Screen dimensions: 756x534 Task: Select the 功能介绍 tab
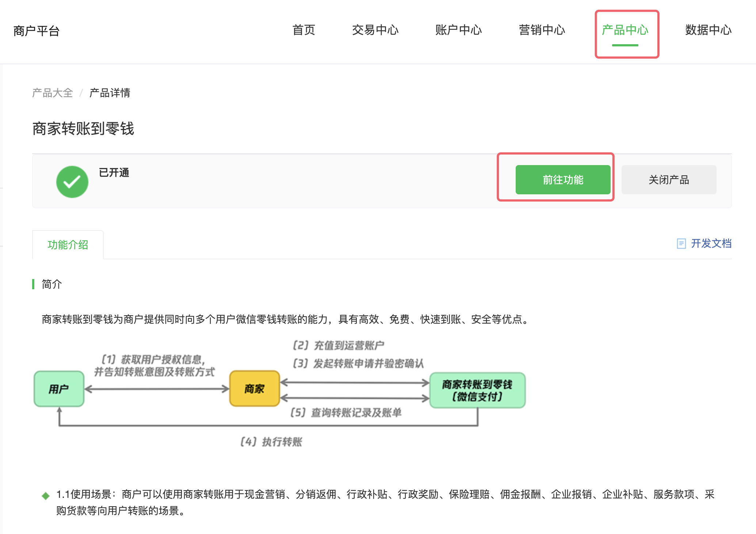coord(68,245)
